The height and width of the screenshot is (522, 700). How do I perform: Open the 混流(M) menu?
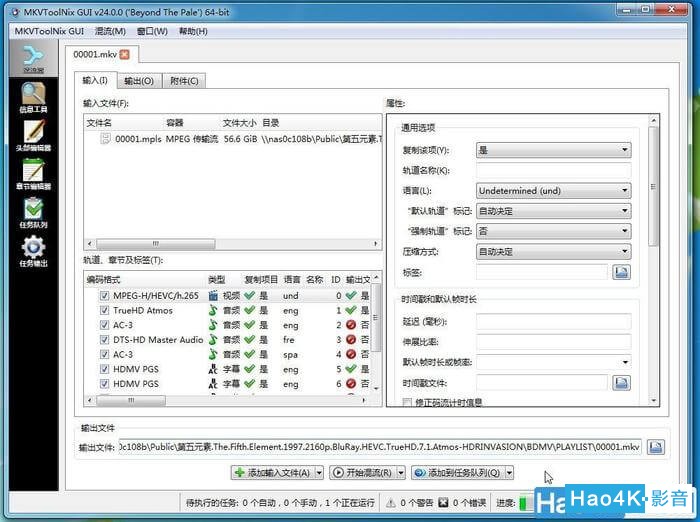[110, 31]
